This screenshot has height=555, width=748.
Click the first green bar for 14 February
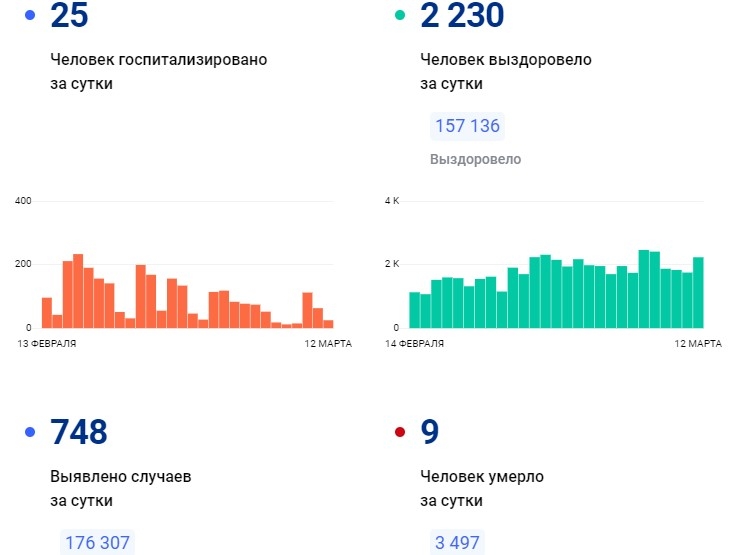415,310
